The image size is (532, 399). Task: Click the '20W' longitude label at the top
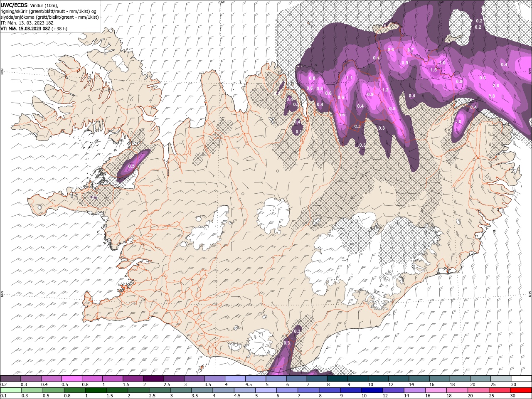[221, 2]
